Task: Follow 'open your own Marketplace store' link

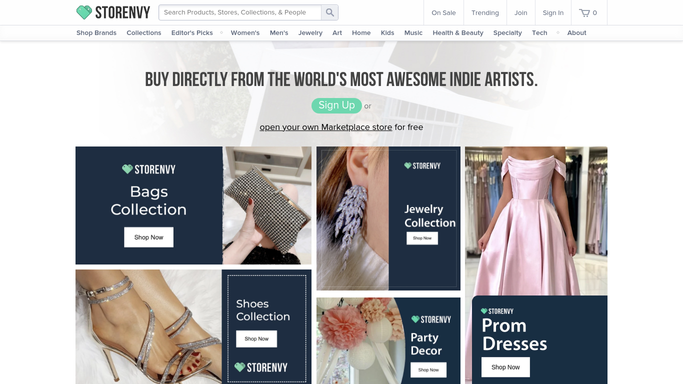Action: point(326,127)
